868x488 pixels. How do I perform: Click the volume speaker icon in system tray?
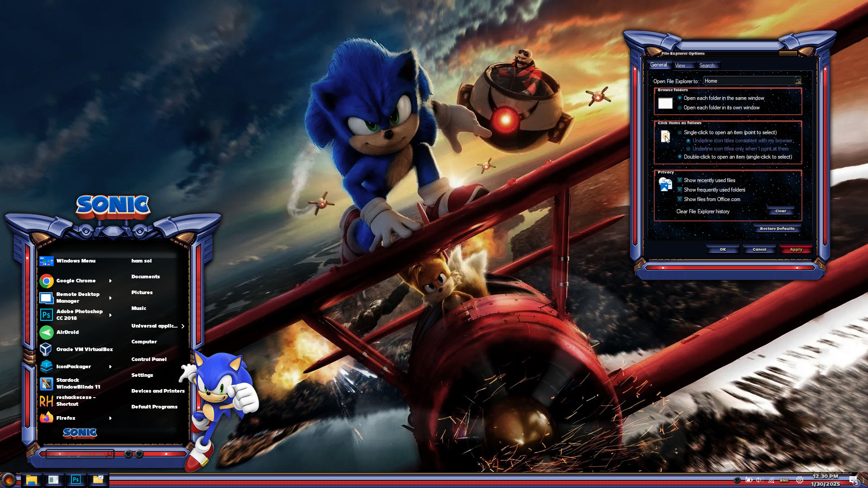pyautogui.click(x=759, y=480)
